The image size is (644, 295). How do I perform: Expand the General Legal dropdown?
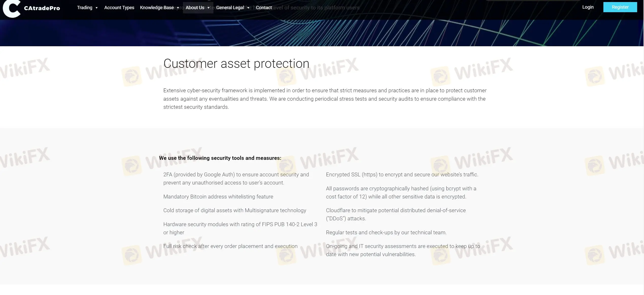[x=233, y=7]
